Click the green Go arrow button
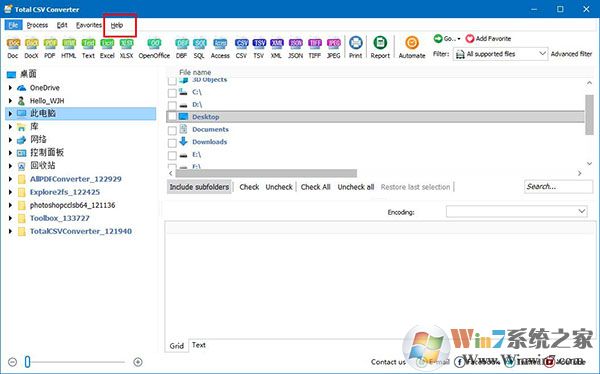600x374 pixels. point(438,38)
